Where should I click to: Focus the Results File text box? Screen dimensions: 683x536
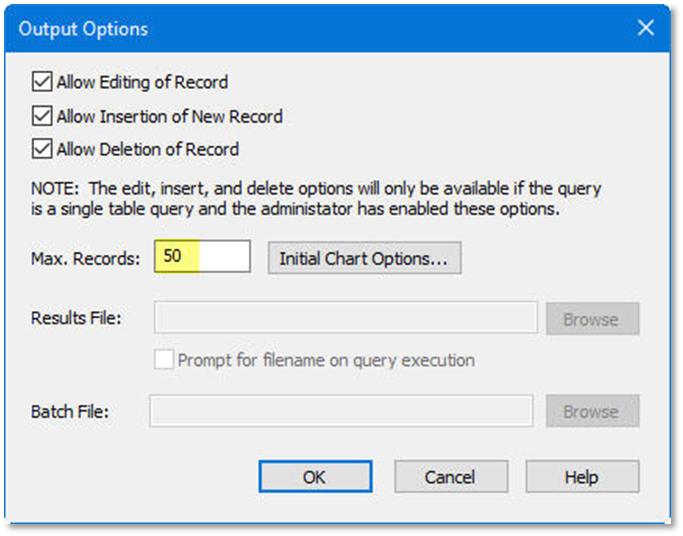pos(345,319)
